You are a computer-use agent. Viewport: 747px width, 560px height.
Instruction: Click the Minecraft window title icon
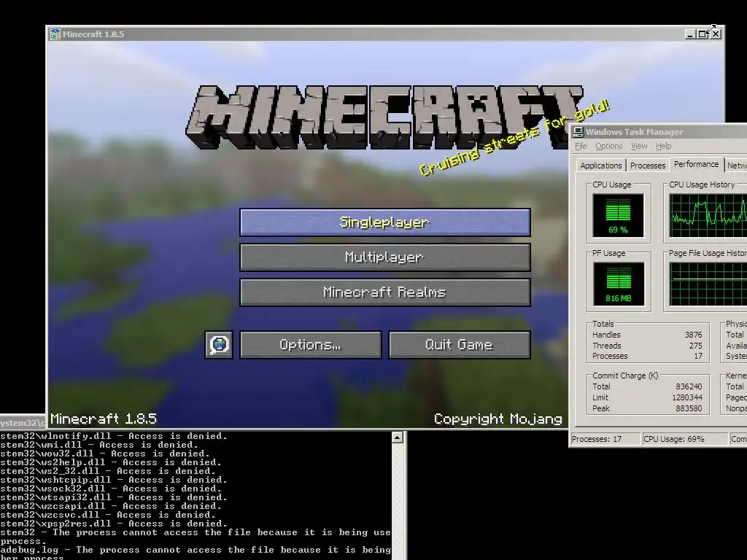(x=55, y=34)
